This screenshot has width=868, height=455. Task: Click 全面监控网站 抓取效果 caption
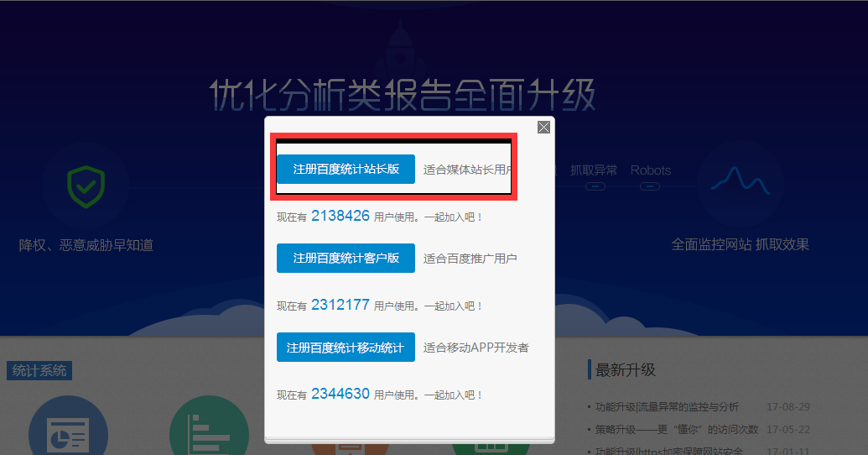740,244
